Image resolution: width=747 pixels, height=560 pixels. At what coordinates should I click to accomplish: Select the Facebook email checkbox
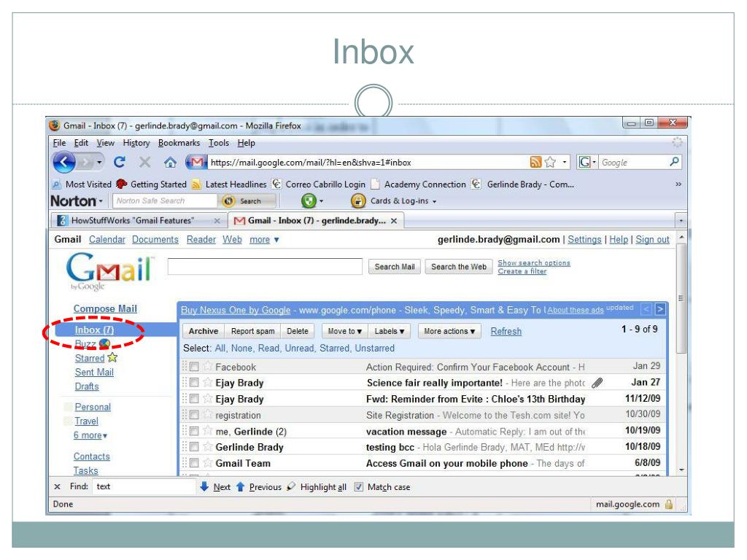pyautogui.click(x=194, y=367)
